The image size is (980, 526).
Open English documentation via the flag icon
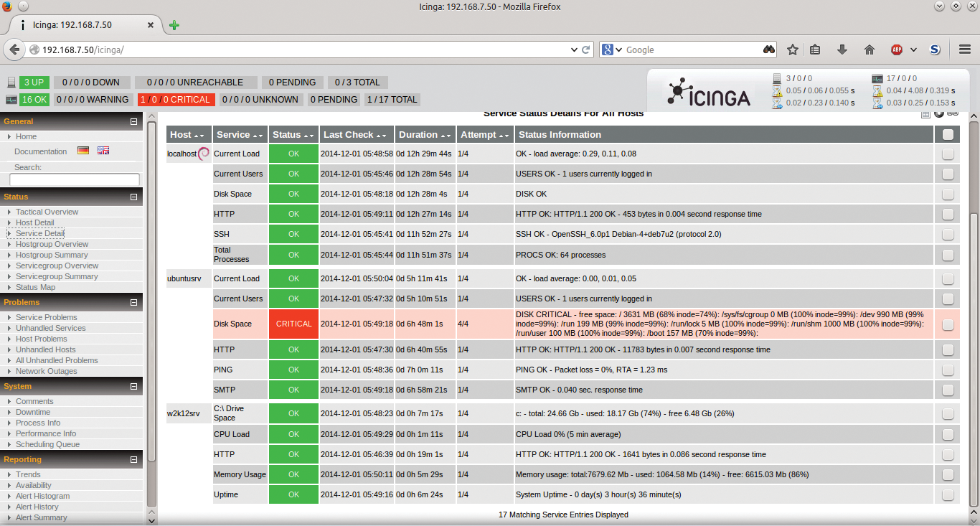click(x=104, y=151)
